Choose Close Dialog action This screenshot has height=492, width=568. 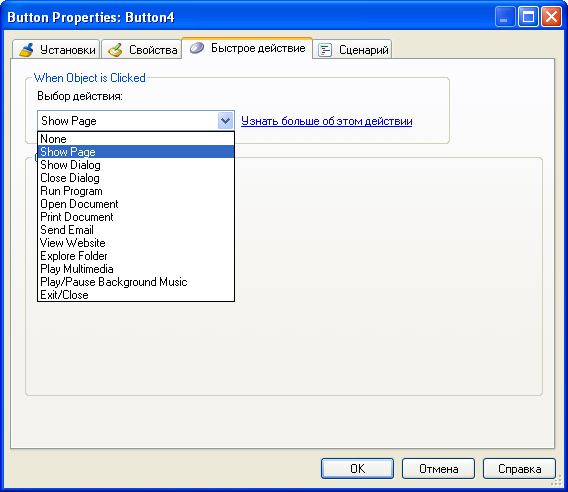136,178
